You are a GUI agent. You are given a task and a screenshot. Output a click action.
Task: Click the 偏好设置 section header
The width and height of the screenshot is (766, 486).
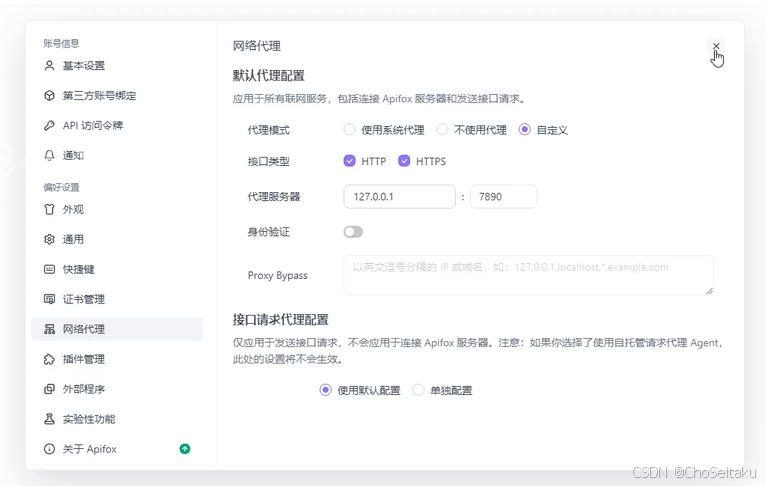tap(61, 188)
